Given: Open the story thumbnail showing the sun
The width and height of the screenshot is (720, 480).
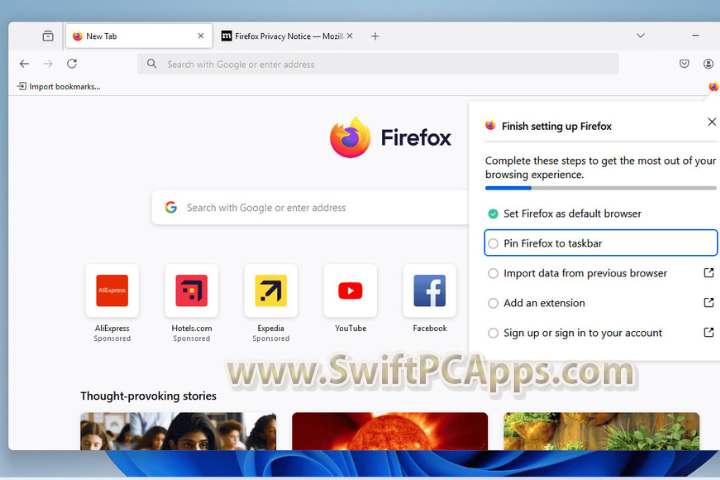Looking at the screenshot, I should point(390,431).
